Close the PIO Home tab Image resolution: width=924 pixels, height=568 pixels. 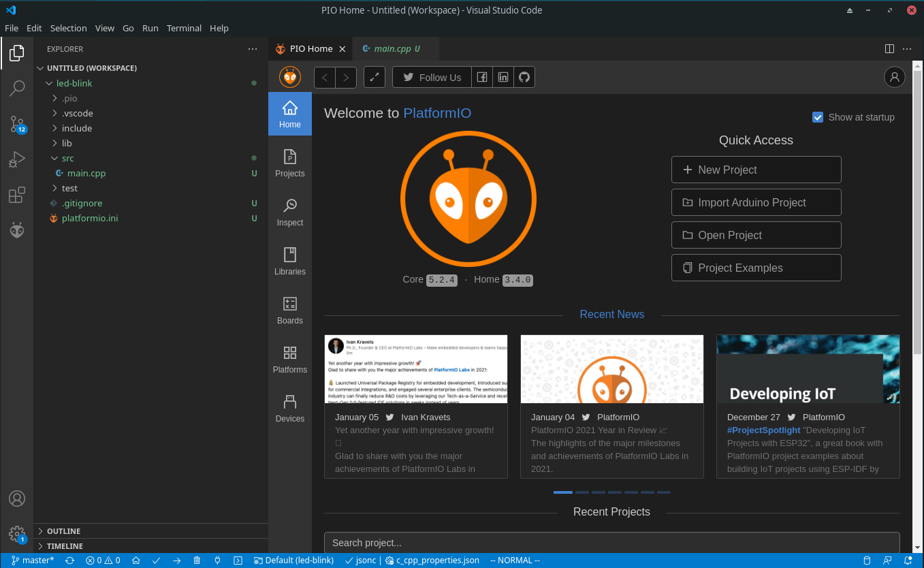pos(342,49)
